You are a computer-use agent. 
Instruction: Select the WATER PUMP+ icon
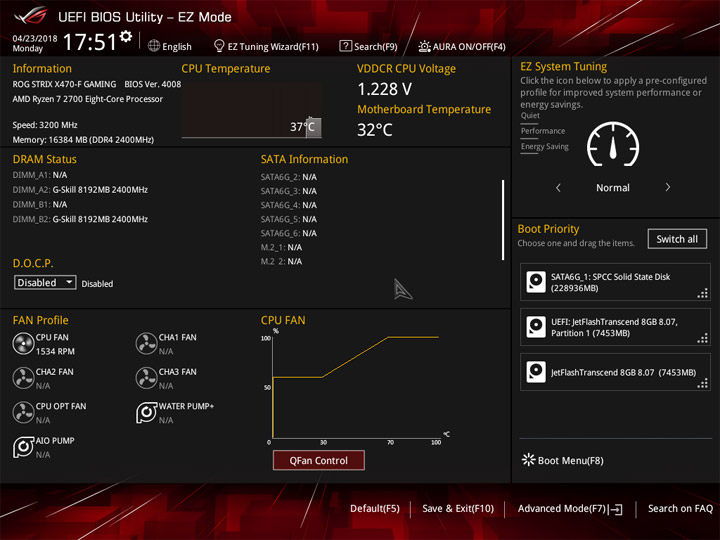point(146,413)
